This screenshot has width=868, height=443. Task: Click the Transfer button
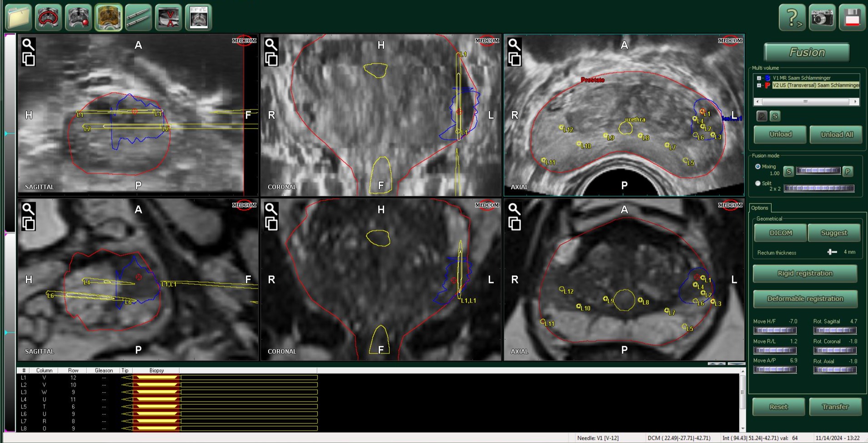click(x=835, y=407)
